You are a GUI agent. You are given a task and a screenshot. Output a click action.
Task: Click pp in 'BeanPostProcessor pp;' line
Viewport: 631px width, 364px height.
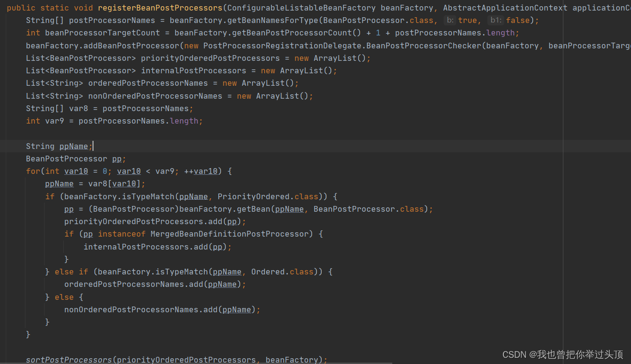(117, 159)
